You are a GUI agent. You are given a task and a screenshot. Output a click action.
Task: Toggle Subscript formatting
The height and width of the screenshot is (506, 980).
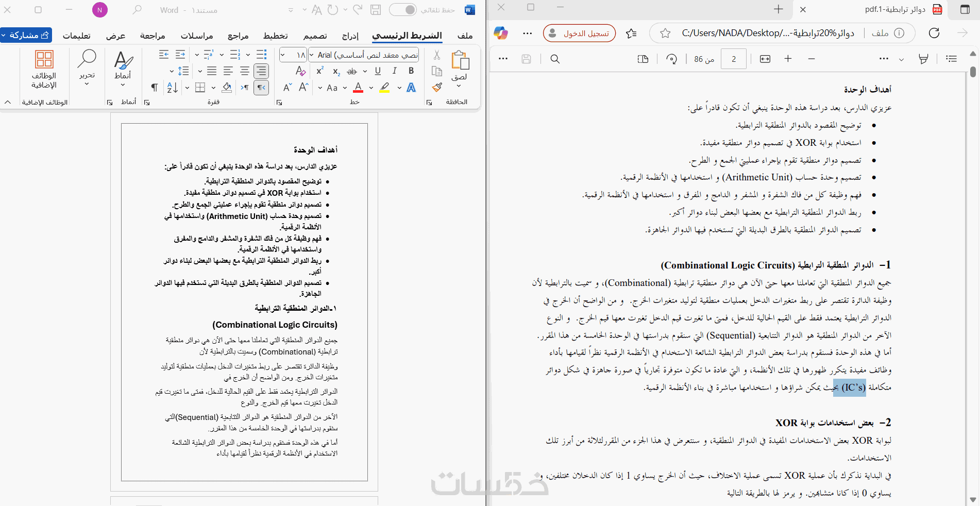(336, 71)
